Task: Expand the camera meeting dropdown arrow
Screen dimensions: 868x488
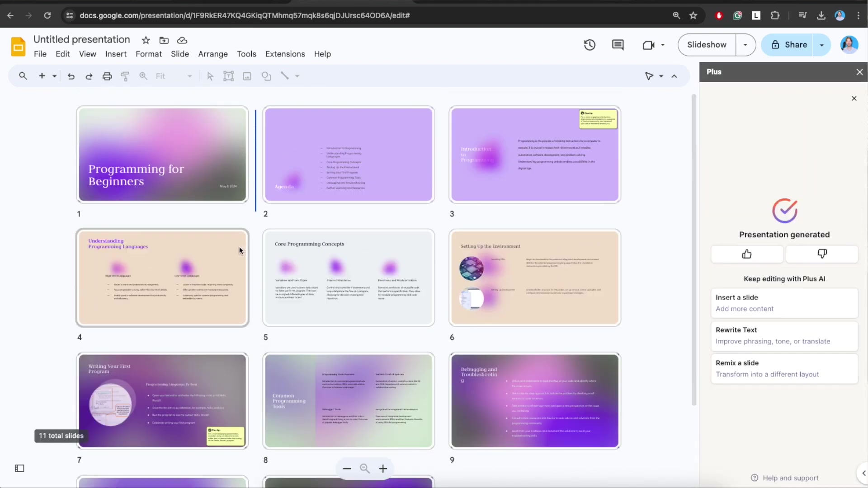Action: coord(663,45)
